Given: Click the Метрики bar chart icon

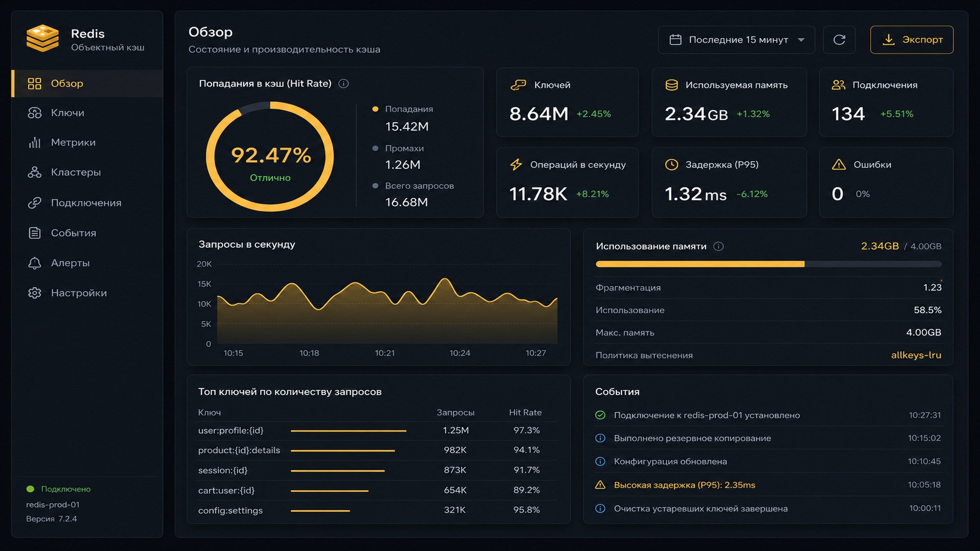Looking at the screenshot, I should (34, 142).
